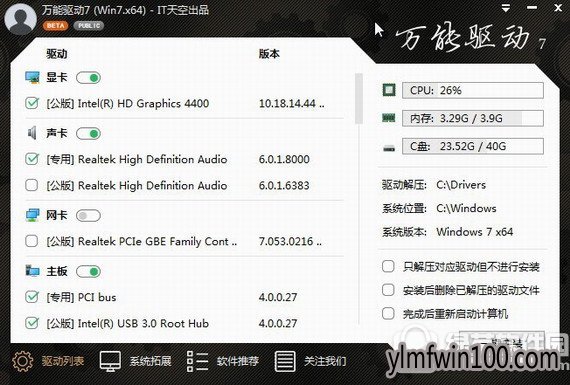
Task: Click the C:\Windows system location
Action: pos(466,208)
